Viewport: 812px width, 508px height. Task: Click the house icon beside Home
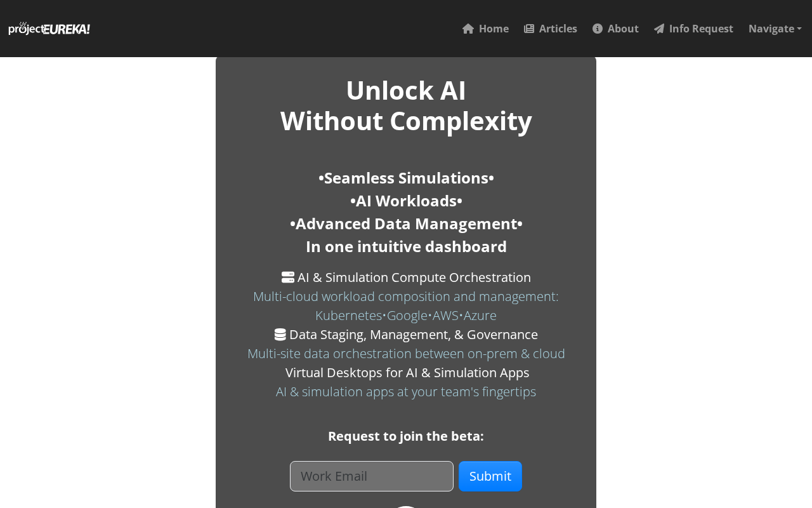468,29
